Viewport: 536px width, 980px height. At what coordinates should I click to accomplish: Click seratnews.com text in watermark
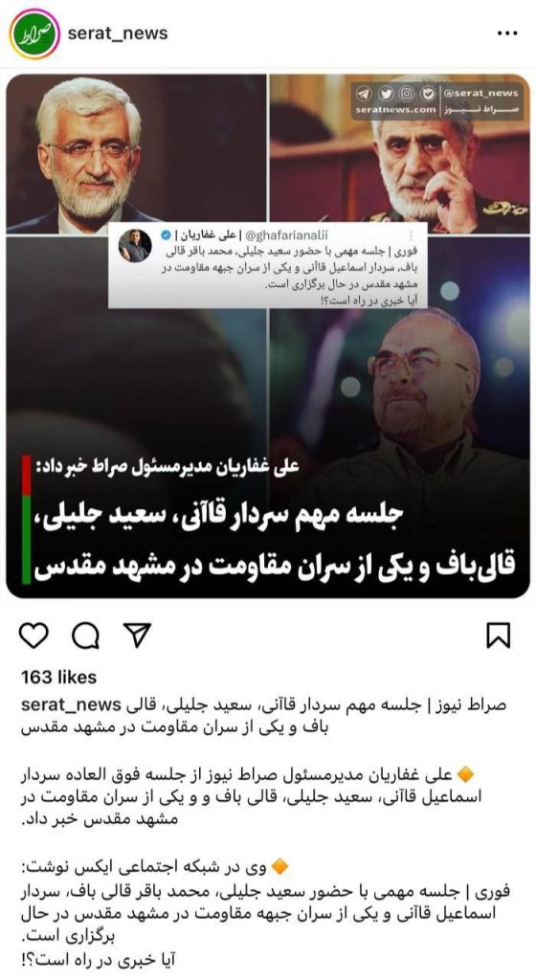pos(395,110)
